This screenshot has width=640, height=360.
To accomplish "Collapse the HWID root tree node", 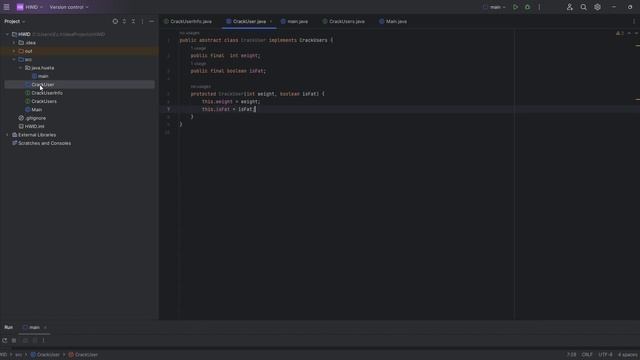I will [7, 34].
